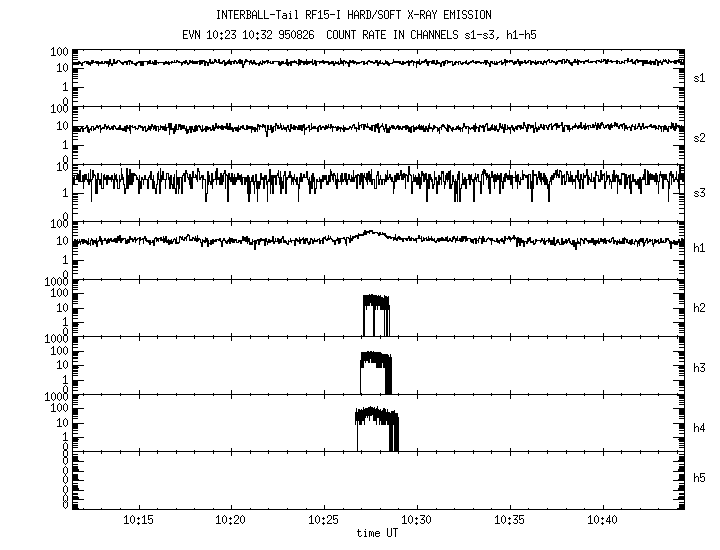Click the 10:25 time axis tick label
Image resolution: width=720 pixels, height=550 pixels.
pos(324,521)
